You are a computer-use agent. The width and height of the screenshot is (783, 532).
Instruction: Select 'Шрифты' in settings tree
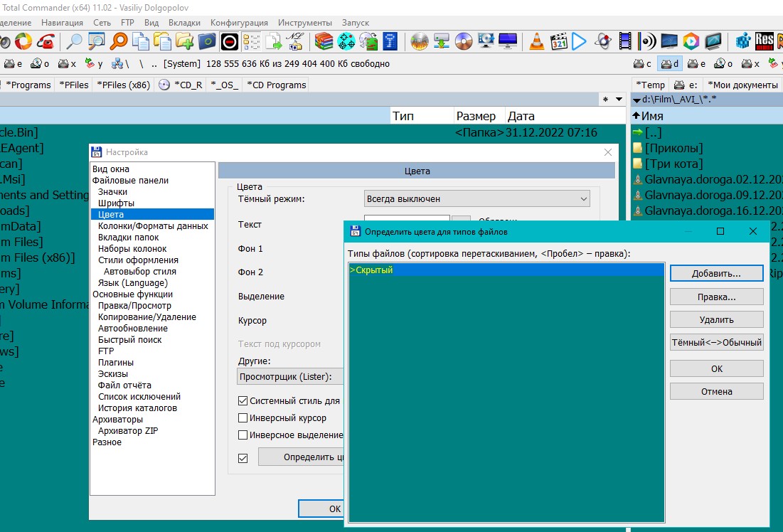pyautogui.click(x=116, y=203)
